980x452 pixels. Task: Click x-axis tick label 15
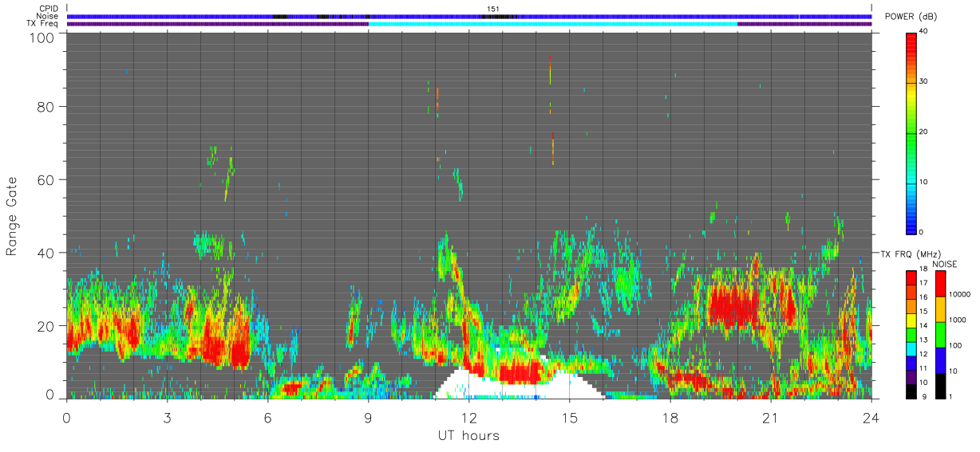pyautogui.click(x=569, y=418)
